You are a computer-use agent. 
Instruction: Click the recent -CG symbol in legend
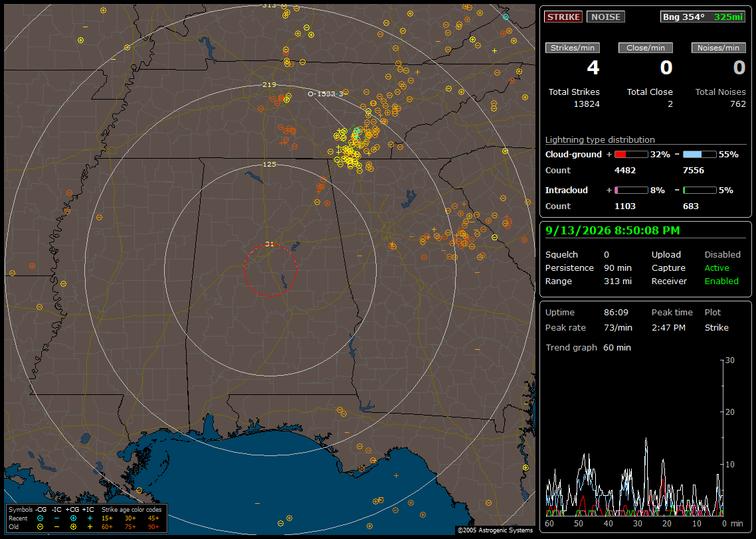[x=40, y=518]
